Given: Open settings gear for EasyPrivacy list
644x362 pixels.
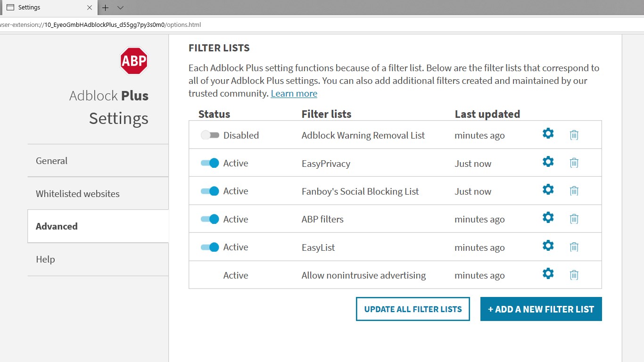Looking at the screenshot, I should pyautogui.click(x=547, y=162).
